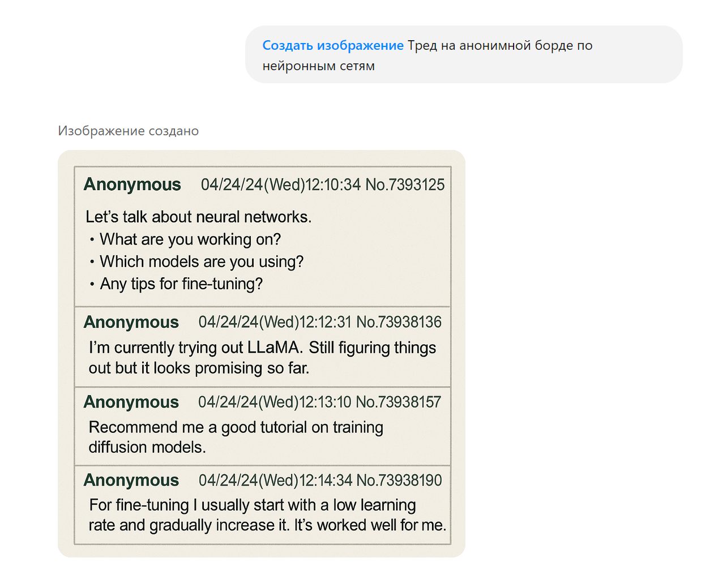Viewport: 714px width, 588px height.
Task: Click the user prompt message bubble
Action: coord(464,55)
